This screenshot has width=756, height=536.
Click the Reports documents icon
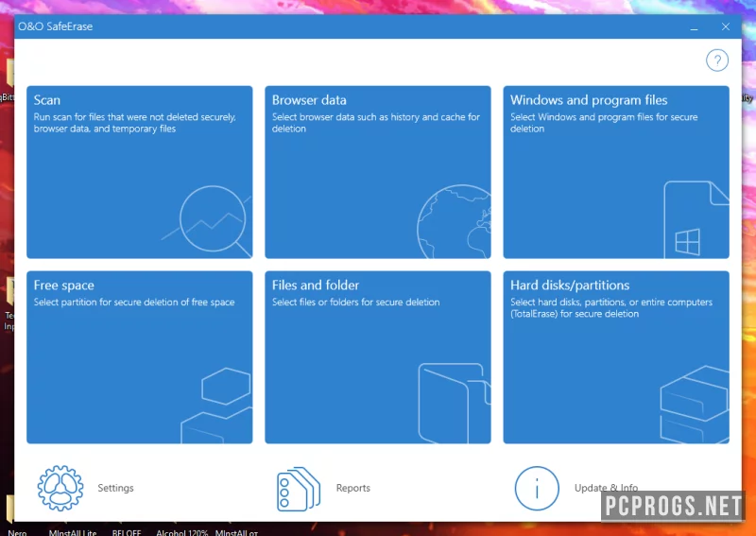(299, 489)
